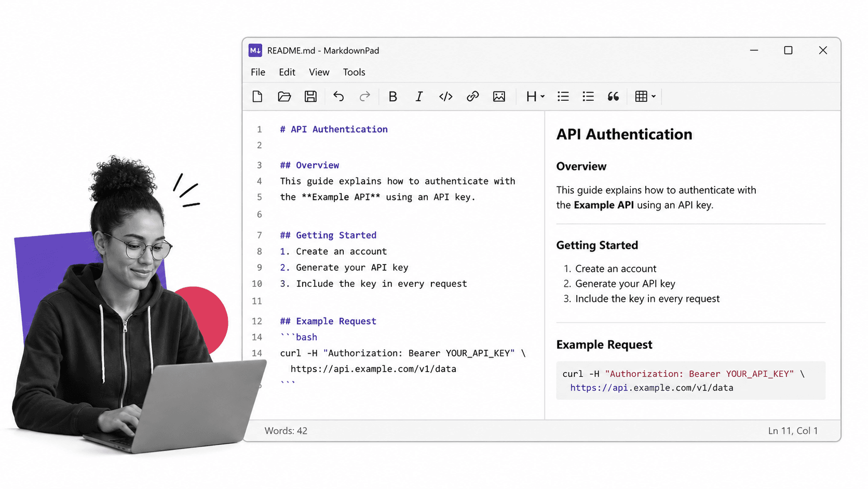Click bold 'Example API' text in preview
Screen dimensions: 868x489
click(604, 205)
